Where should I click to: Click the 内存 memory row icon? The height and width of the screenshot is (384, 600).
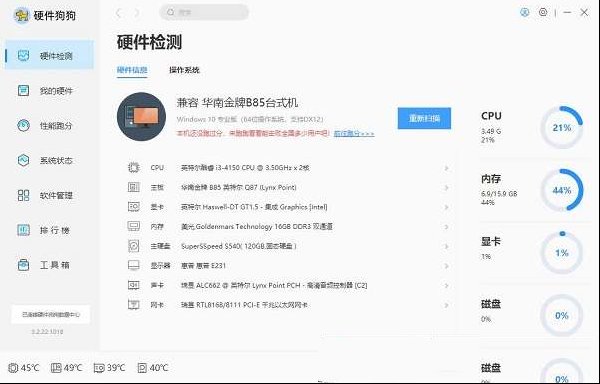click(134, 226)
